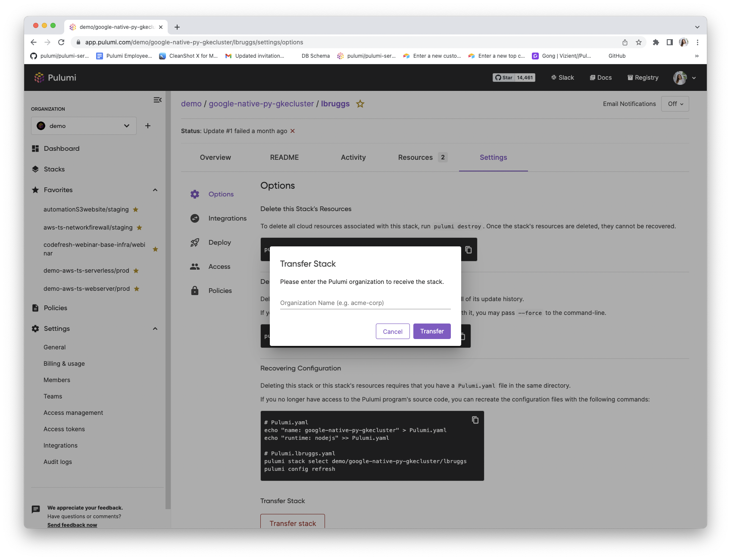Select the Settings tab

pos(494,158)
